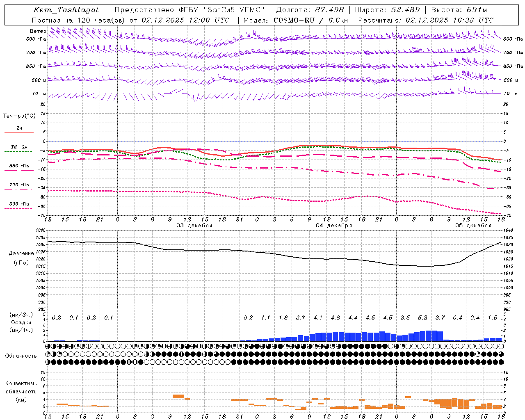Click the Широта: 52.489 header field

(x=387, y=10)
